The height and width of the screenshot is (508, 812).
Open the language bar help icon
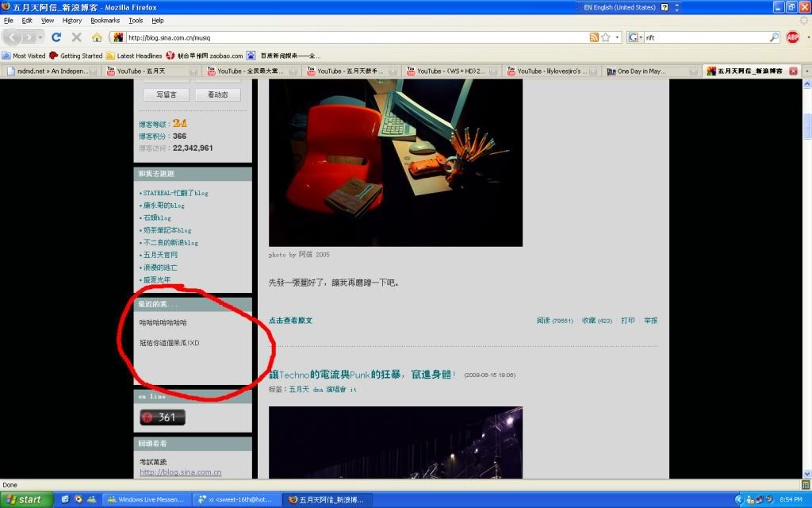pyautogui.click(x=665, y=7)
